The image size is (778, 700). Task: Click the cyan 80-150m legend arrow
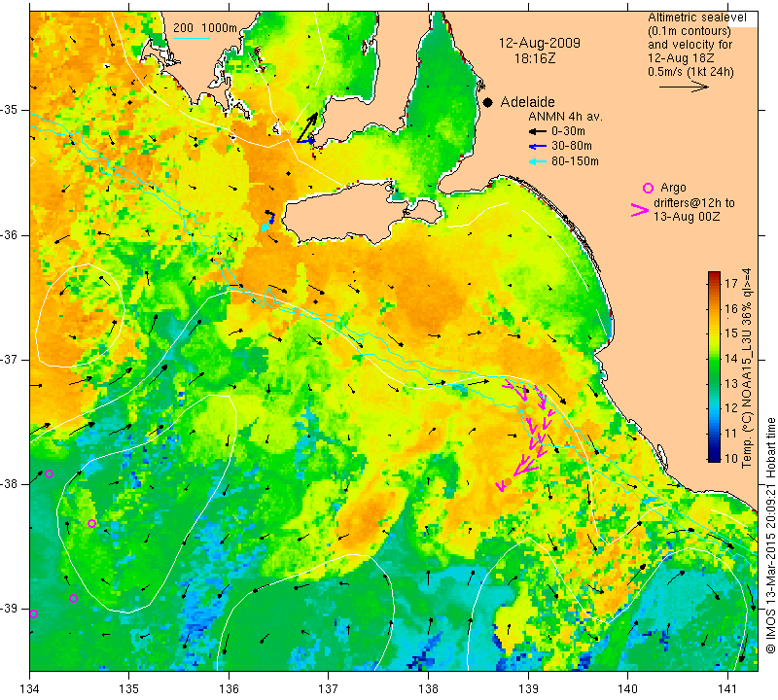pos(537,161)
